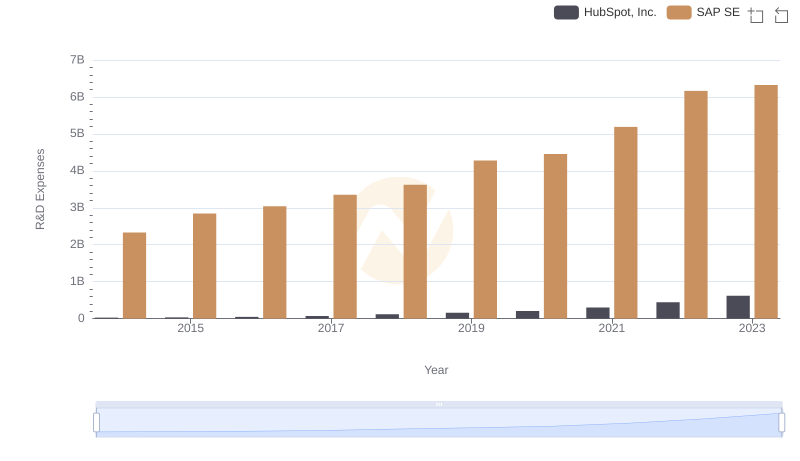Click the SAP SE bar for 2014
Viewport: 800px width, 461px height.
[134, 275]
